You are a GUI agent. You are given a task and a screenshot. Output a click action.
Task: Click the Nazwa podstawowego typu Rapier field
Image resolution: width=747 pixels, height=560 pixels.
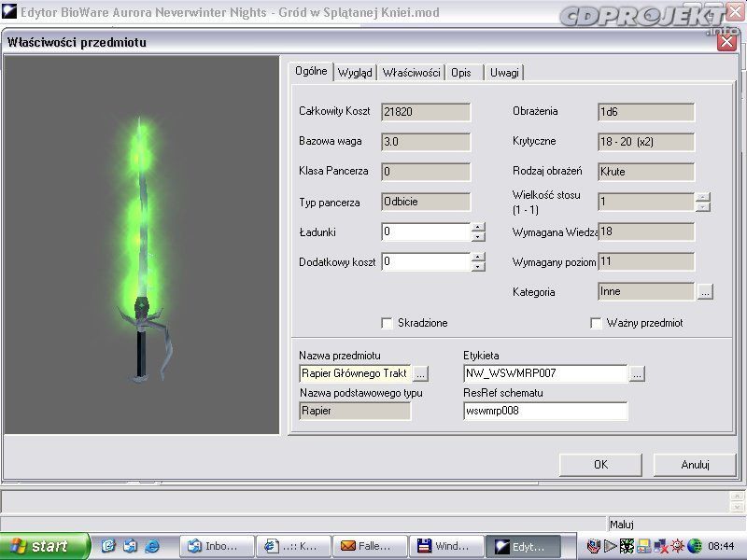(x=355, y=411)
